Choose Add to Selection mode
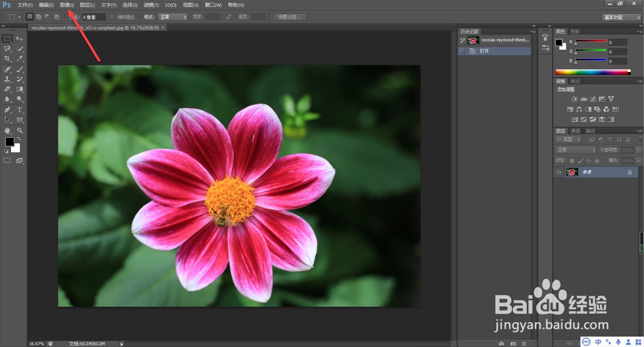Screen dimensions: 644x347 39,17
